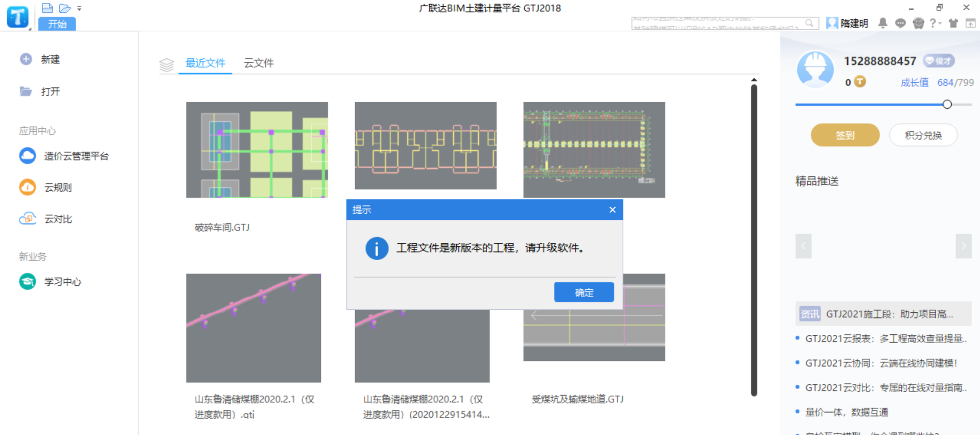Click 确定 in the 提示 dialog
The height and width of the screenshot is (435, 980).
point(584,292)
